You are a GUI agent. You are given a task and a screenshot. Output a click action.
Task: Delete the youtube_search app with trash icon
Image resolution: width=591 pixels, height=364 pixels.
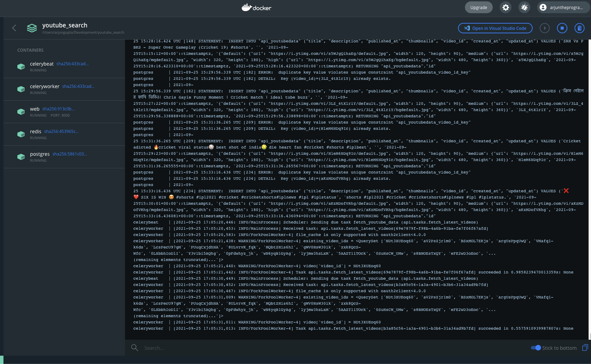click(579, 28)
